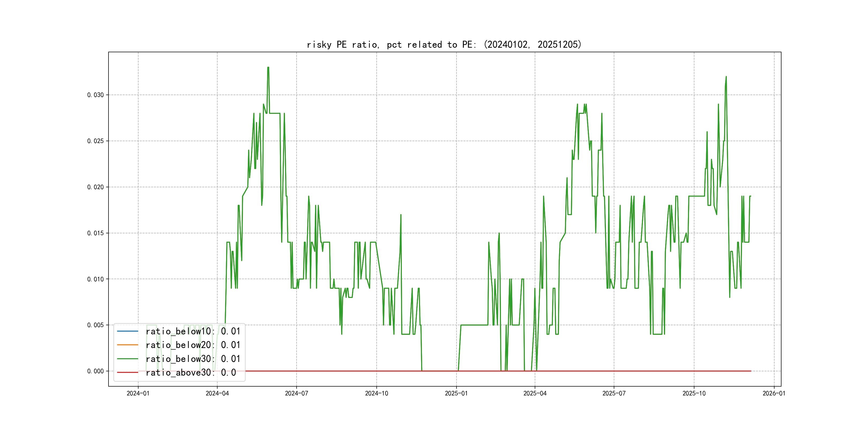868x434 pixels.
Task: Click the orange ratio_below20 legend line
Action: click(x=127, y=345)
